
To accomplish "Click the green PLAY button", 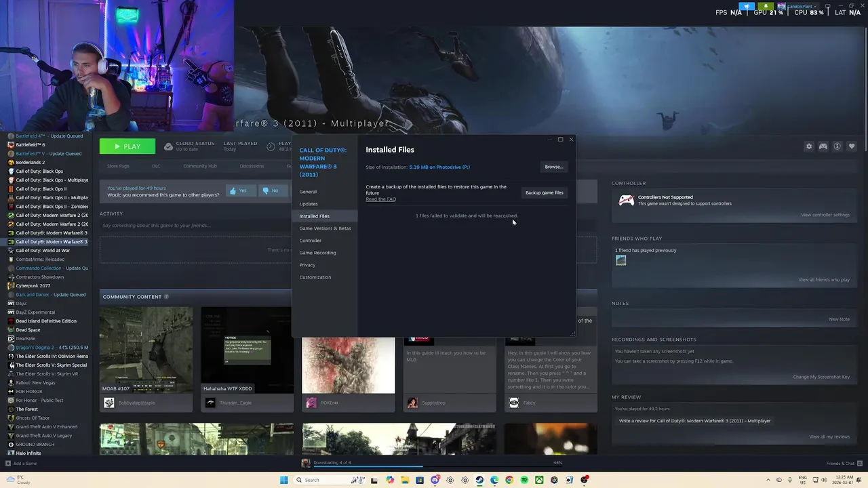I will [127, 146].
